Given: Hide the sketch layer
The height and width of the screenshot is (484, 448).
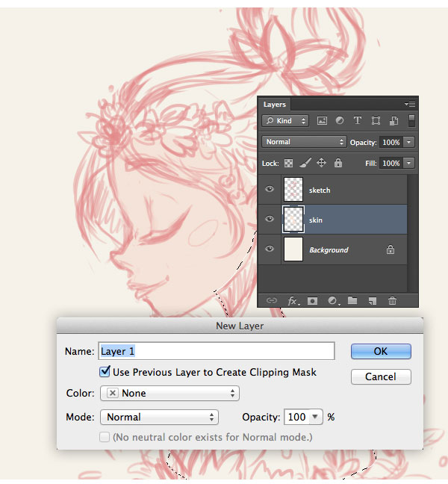Looking at the screenshot, I should pos(270,189).
